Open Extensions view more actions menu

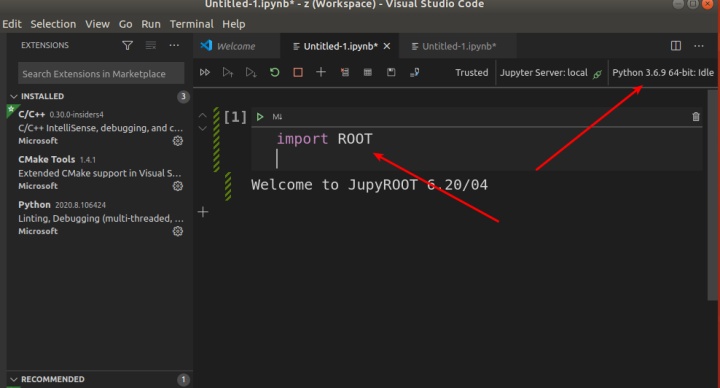(x=174, y=45)
